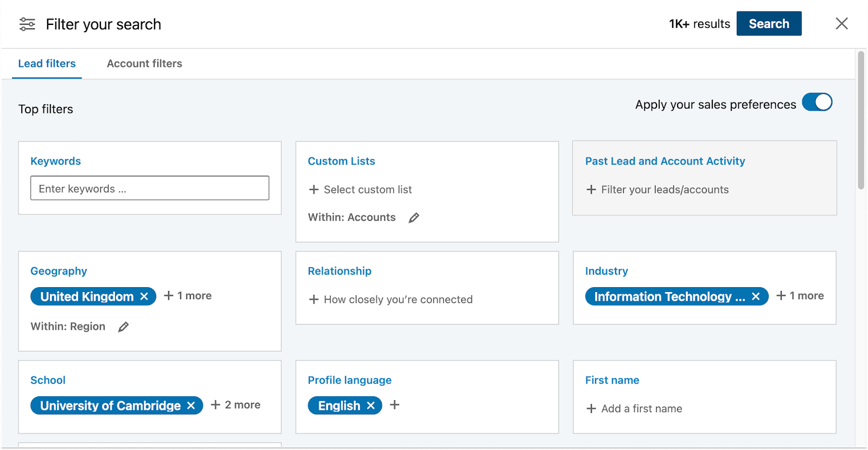Image resolution: width=868 pixels, height=450 pixels.
Task: Remove the English language tag
Action: (371, 405)
